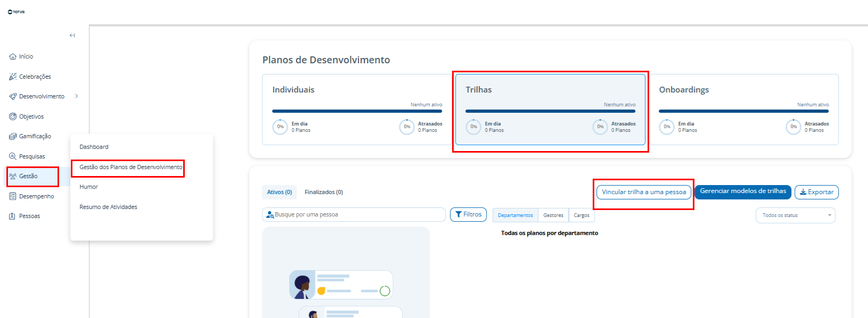Viewport: 868px width, 318px height.
Task: Click the Exportar button
Action: pos(817,192)
